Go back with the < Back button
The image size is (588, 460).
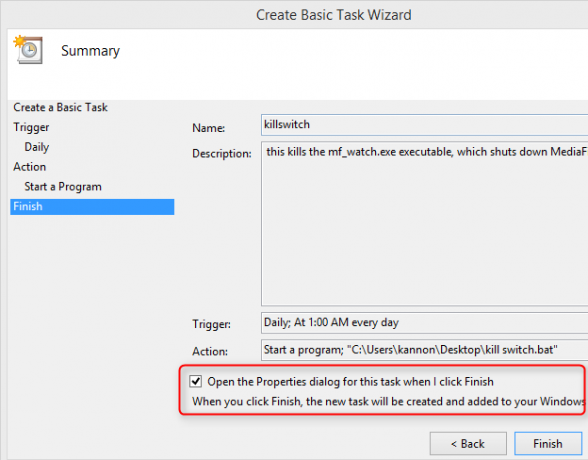[468, 444]
